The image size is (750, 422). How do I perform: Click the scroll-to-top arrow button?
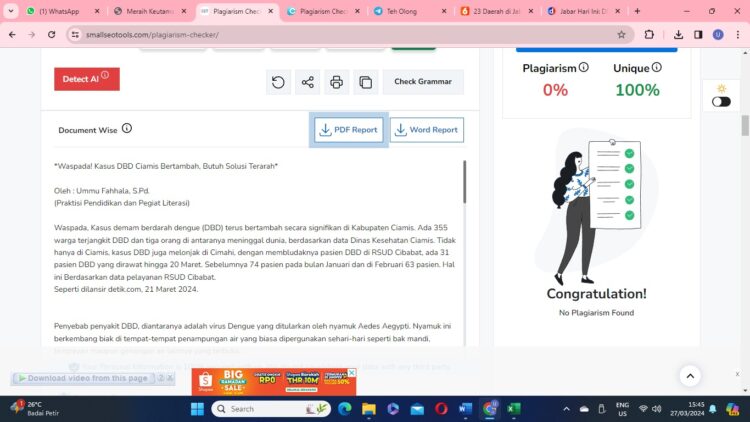click(x=690, y=376)
